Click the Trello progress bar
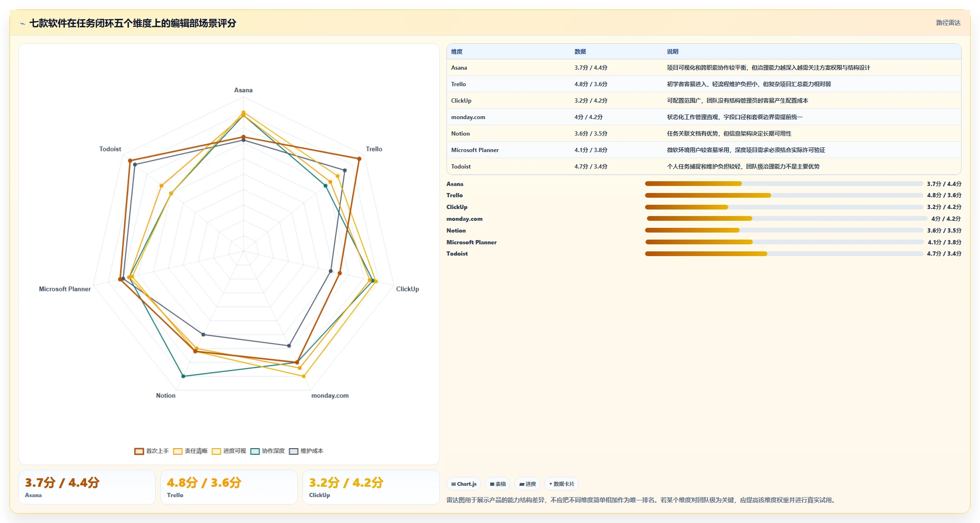This screenshot has height=523, width=980. click(784, 195)
